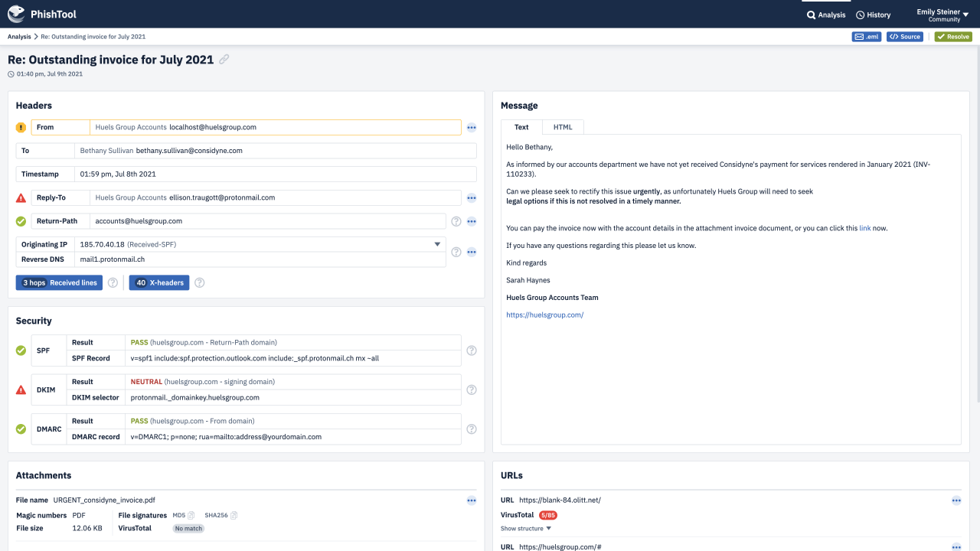
Task: Click the VirusTotal 5/85 detection badge
Action: 548,515
